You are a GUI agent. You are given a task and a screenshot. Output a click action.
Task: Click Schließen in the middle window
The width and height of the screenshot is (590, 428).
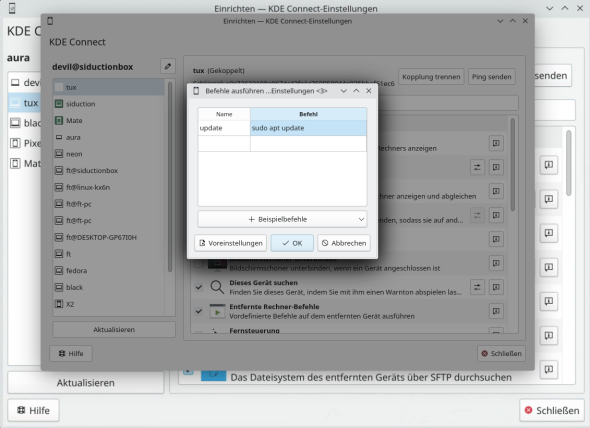[x=501, y=353]
